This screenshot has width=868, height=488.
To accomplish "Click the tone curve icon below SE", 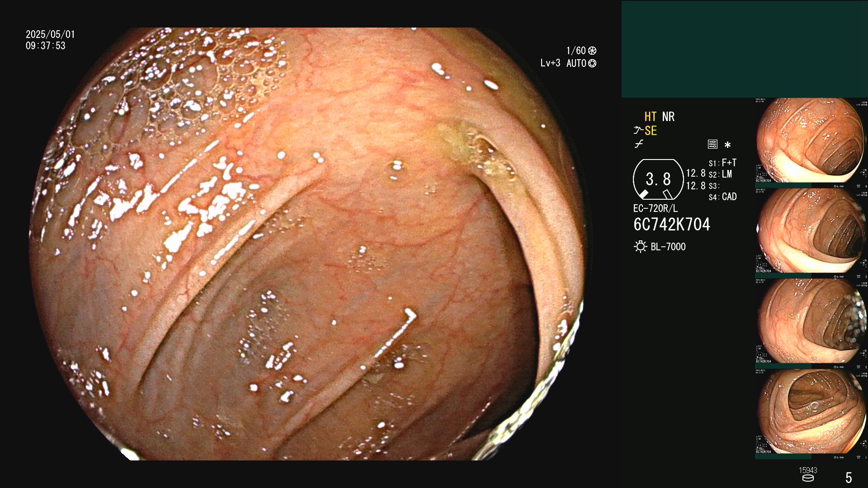I will click(639, 144).
